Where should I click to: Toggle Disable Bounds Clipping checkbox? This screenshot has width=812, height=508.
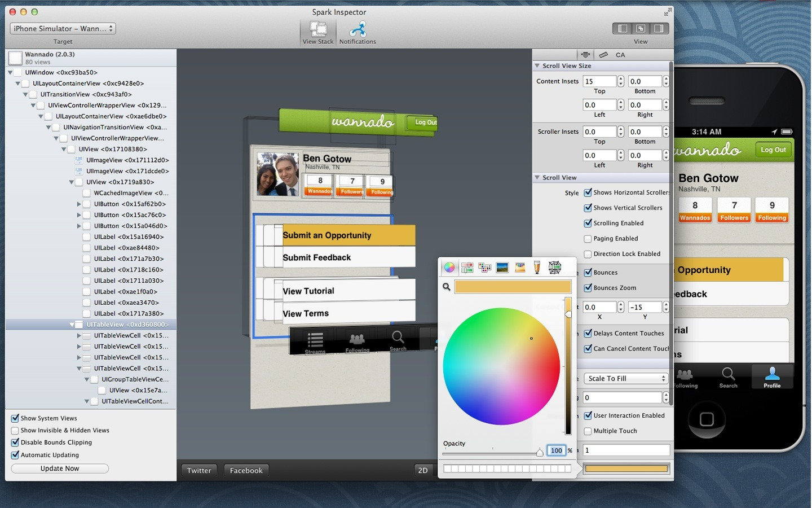point(15,443)
